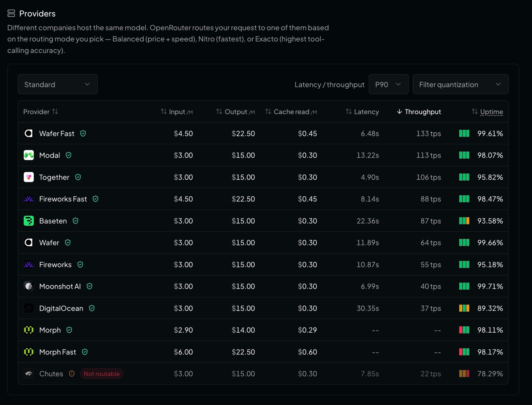The width and height of the screenshot is (532, 405).
Task: Click the Chutes provider logo
Action: (29, 374)
